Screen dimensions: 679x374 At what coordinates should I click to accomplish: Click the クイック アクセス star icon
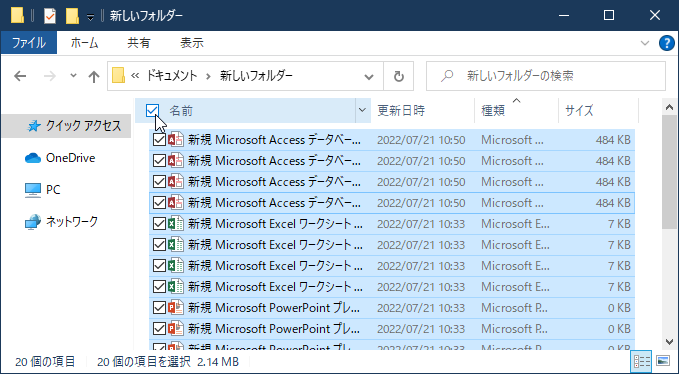coord(34,126)
